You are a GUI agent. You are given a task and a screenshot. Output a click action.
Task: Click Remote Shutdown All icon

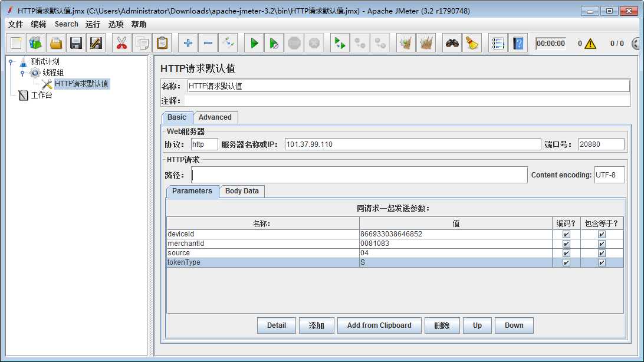(x=380, y=43)
